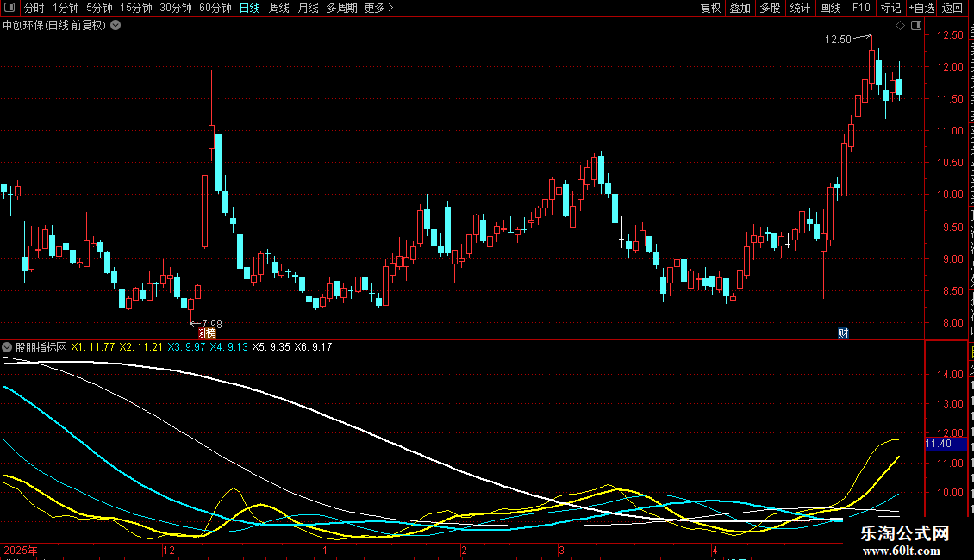
Task: Toggle the left sidebar panel icon
Action: (x=9, y=8)
